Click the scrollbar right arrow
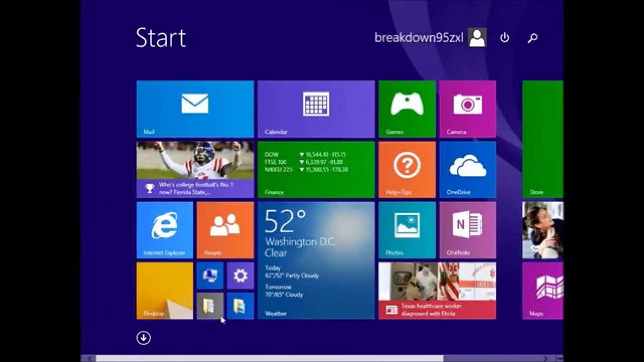Screen dimensions: 644x362 (x=545, y=358)
